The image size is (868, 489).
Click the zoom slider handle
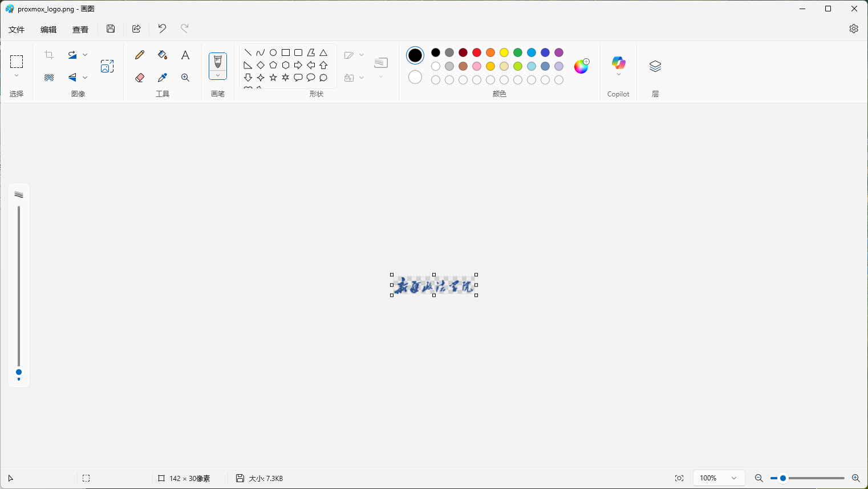tap(783, 478)
